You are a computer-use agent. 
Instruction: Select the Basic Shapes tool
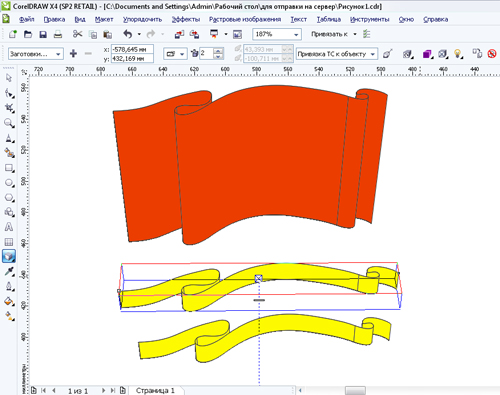coord(9,212)
